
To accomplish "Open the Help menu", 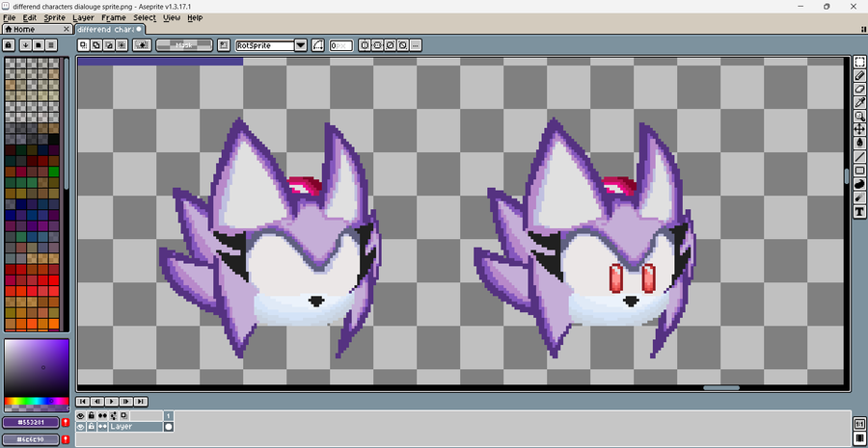I will (195, 17).
